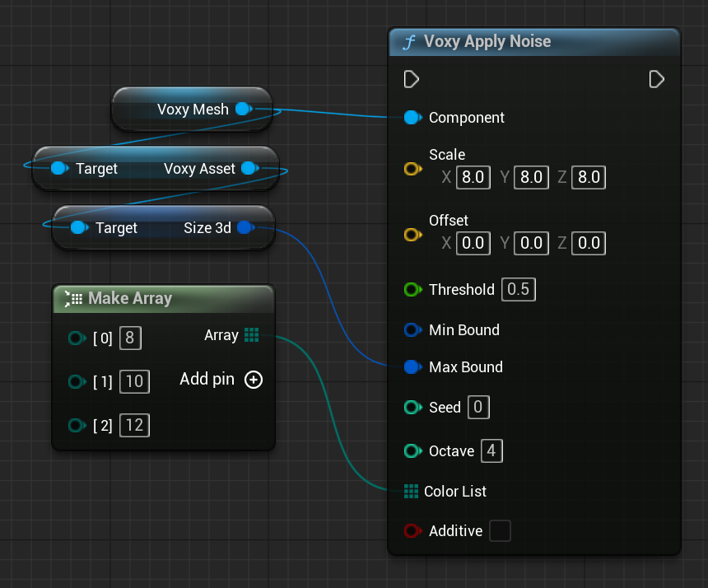Click the Array output pin on Make Array
The height and width of the screenshot is (588, 708).
coord(252,335)
